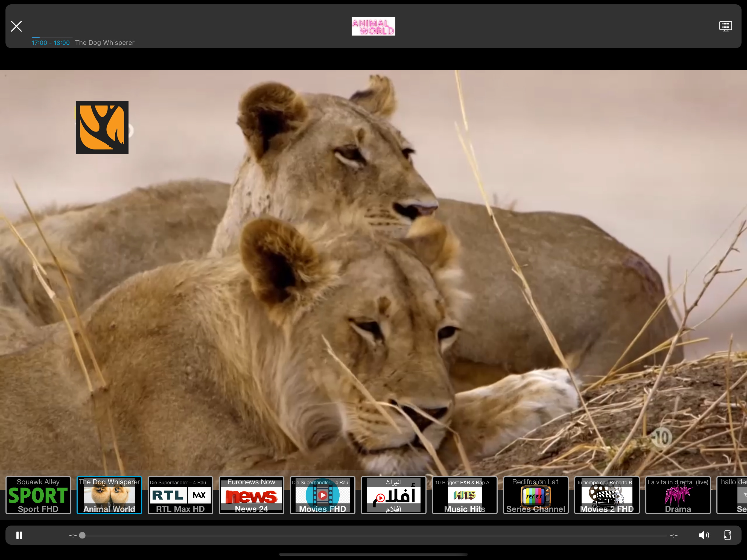Click the playback position slider knob

(x=82, y=535)
